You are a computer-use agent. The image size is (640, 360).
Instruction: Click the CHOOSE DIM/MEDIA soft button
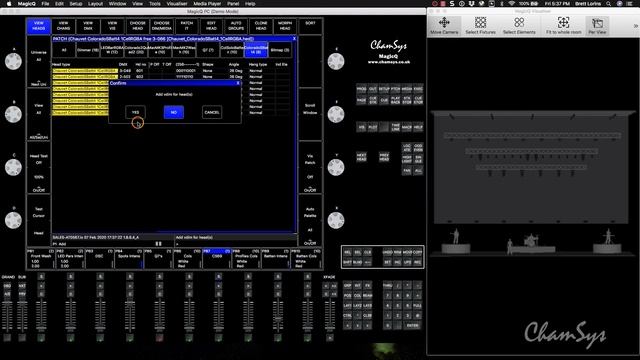162,26
